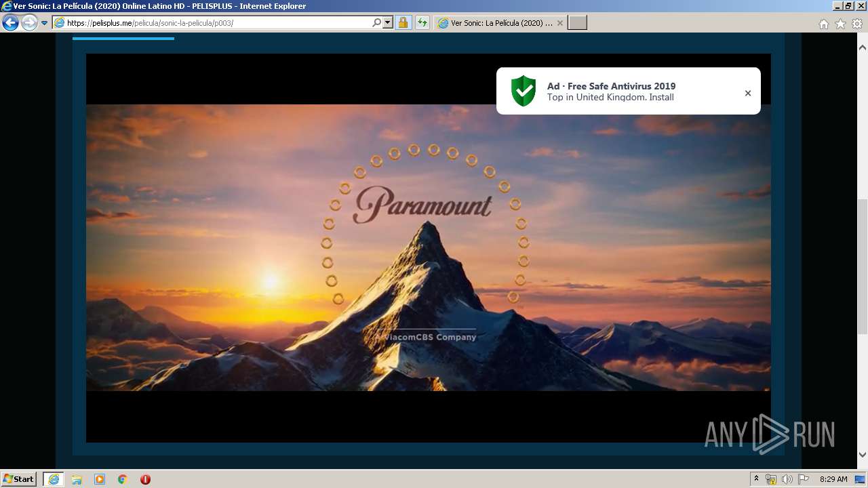Open a new tab
The image size is (868, 488).
[x=577, y=23]
